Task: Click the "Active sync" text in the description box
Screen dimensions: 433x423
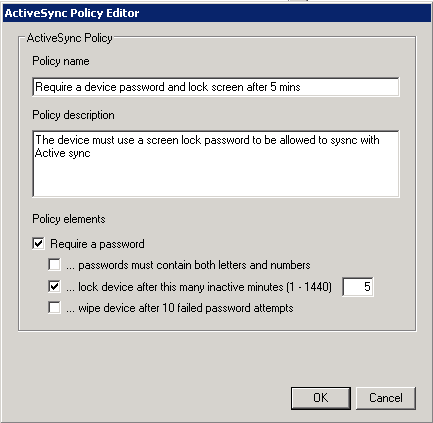Action: pos(63,153)
